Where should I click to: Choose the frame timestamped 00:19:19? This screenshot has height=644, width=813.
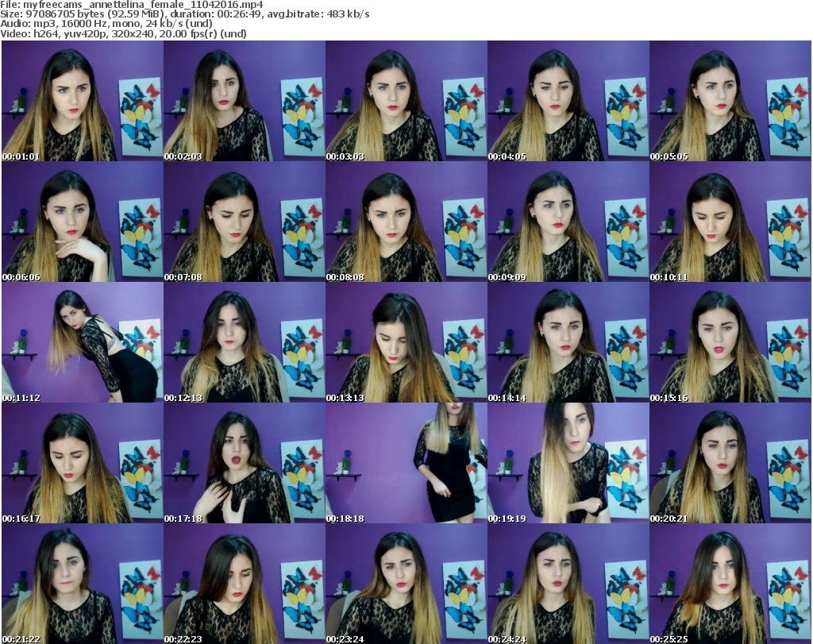(568, 463)
